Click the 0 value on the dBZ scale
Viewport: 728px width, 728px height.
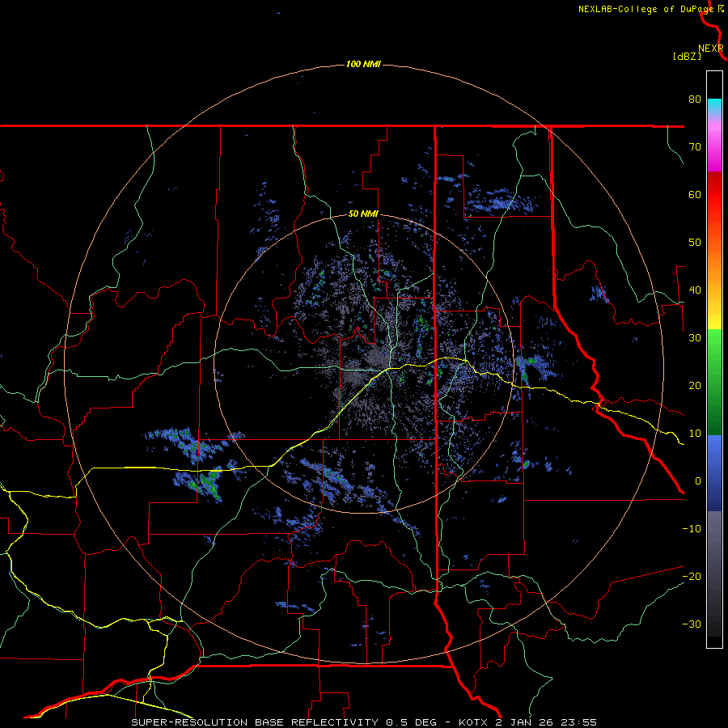(x=698, y=481)
